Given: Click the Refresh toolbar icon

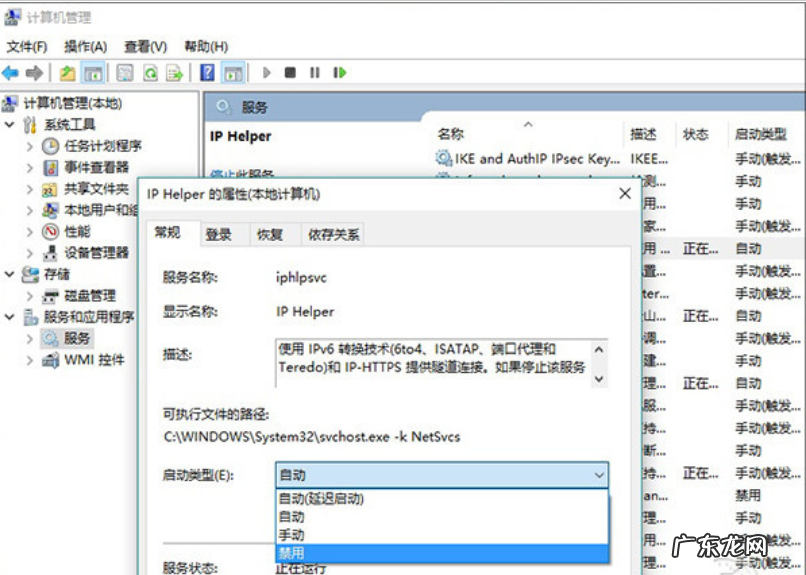Looking at the screenshot, I should point(151,73).
